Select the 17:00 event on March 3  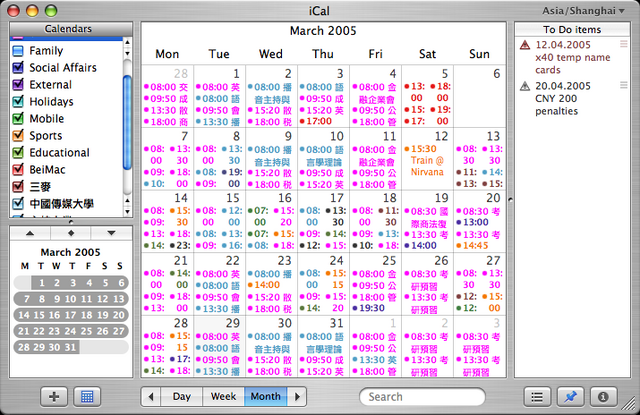316,121
